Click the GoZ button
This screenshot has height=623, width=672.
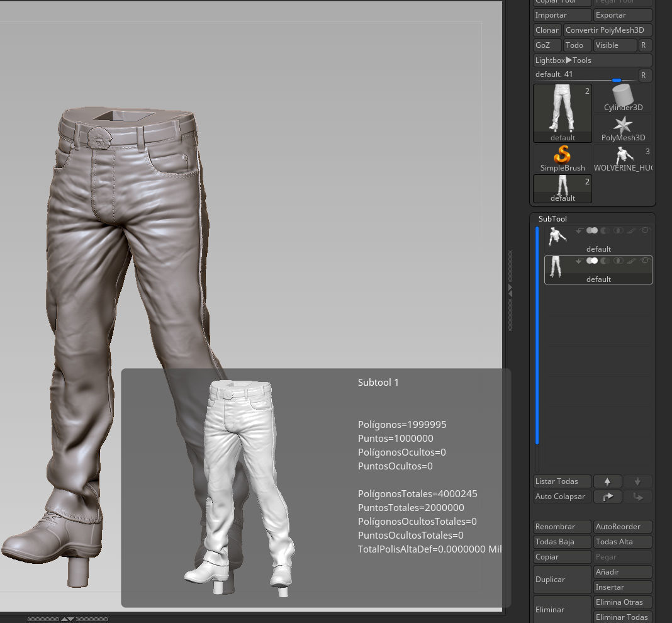point(547,45)
